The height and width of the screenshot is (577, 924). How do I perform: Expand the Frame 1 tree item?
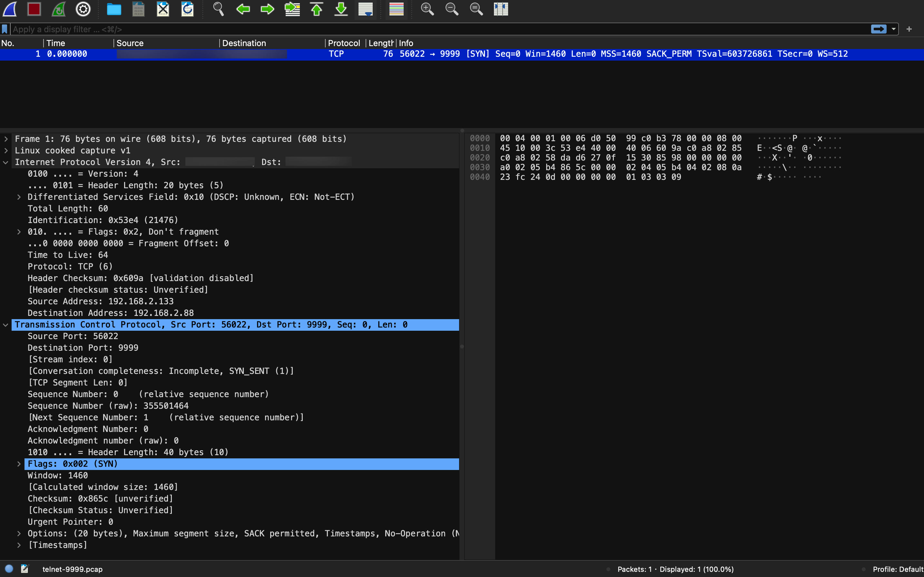point(6,139)
